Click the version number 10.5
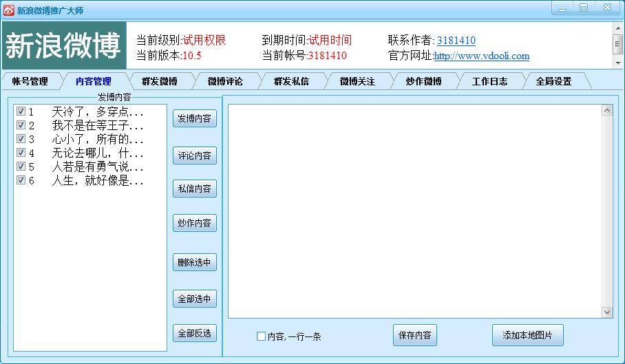 coord(192,55)
